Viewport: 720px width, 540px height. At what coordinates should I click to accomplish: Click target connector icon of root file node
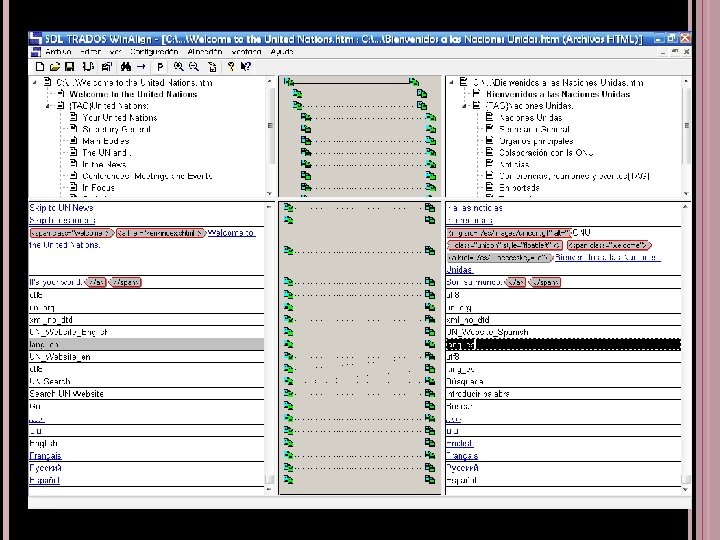tap(414, 82)
